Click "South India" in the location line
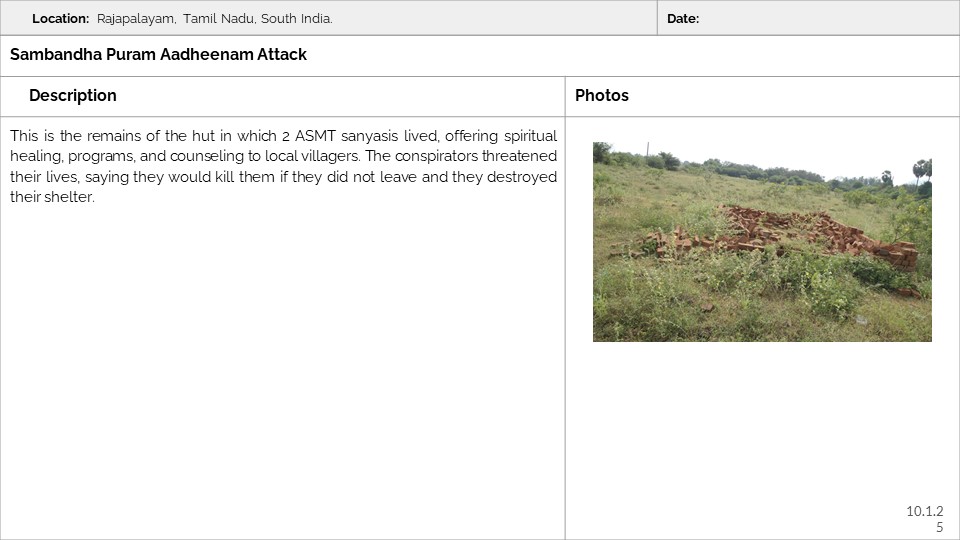Image resolution: width=960 pixels, height=540 pixels. [x=296, y=19]
